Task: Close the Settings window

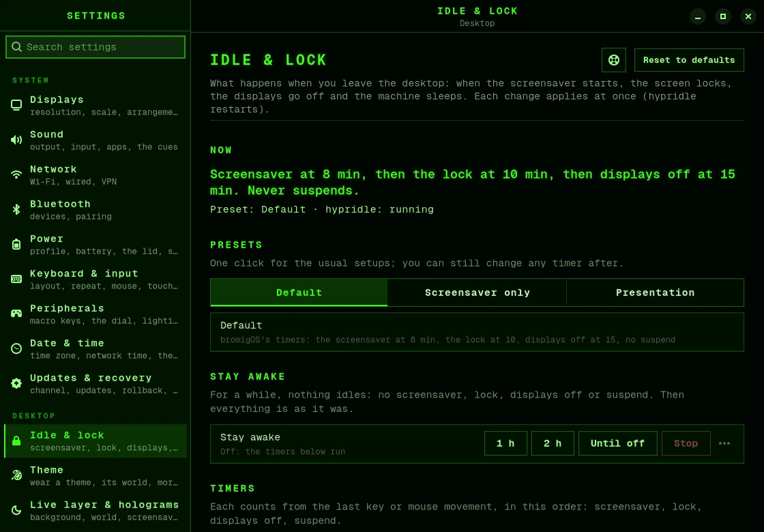Action: click(x=748, y=16)
